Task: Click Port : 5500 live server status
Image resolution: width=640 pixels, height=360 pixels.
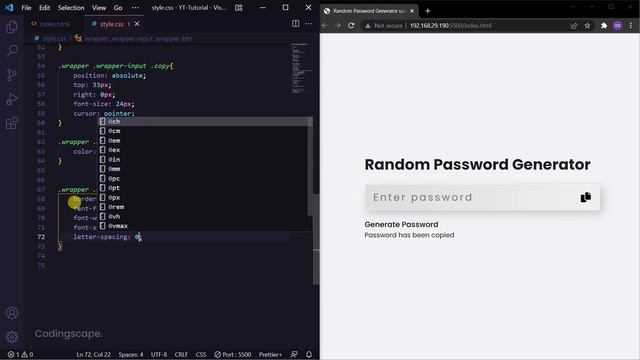Action: tap(233, 354)
